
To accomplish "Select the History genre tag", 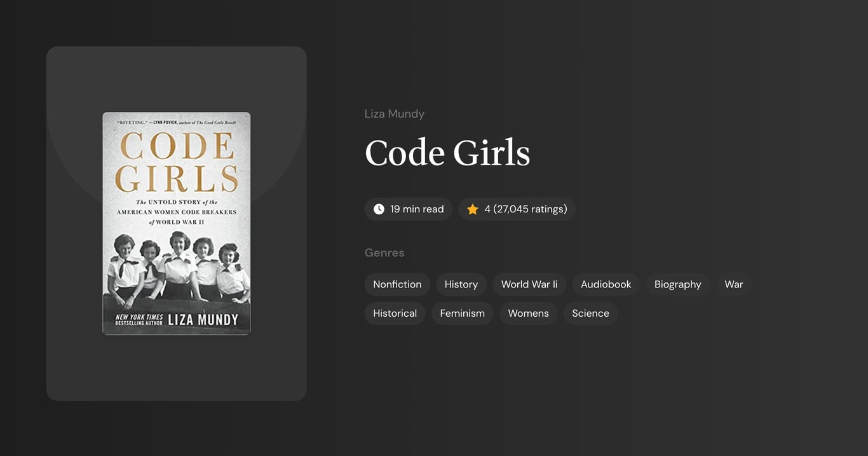I will pos(461,284).
